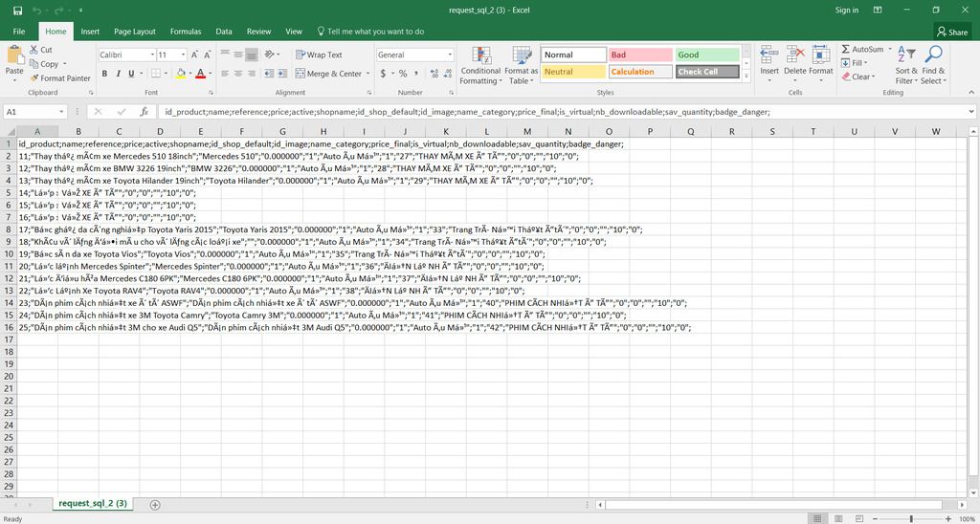Click the Format Painter icon
The width and height of the screenshot is (980, 524).
[34, 78]
